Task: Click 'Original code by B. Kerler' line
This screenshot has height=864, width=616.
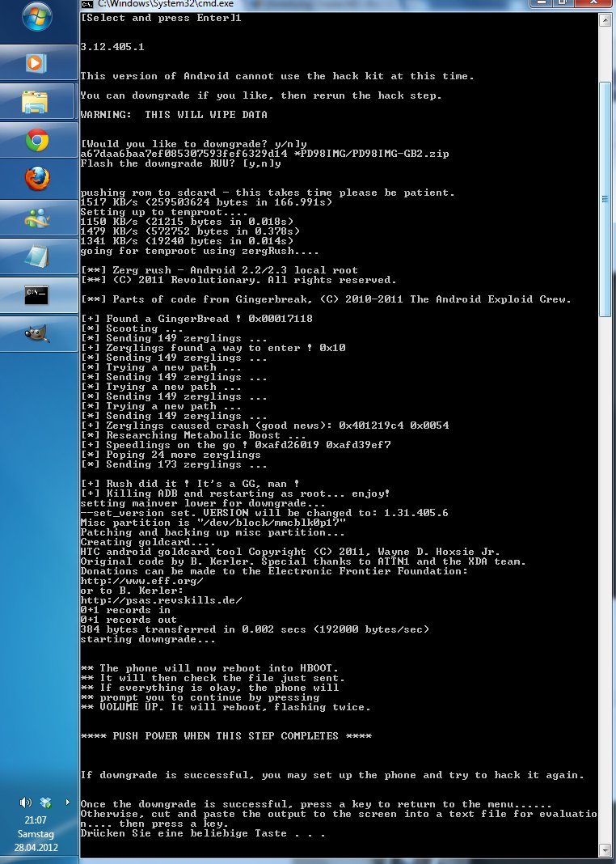Action: click(303, 561)
